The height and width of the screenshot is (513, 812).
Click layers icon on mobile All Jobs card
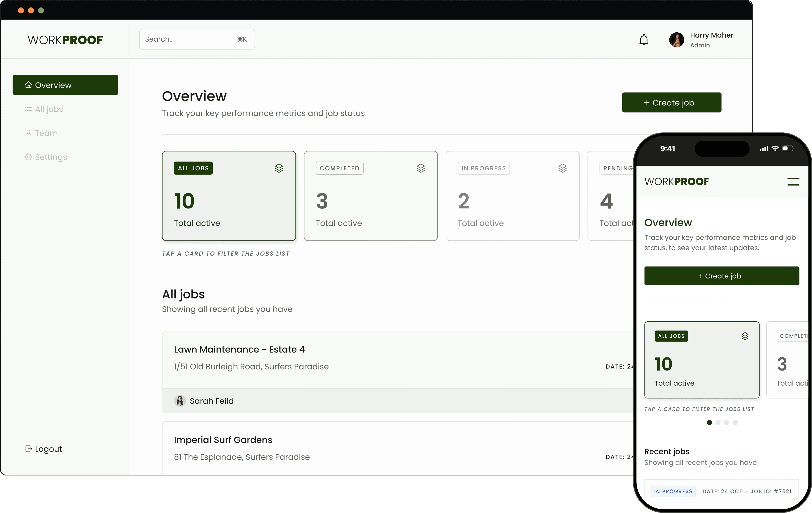point(745,336)
